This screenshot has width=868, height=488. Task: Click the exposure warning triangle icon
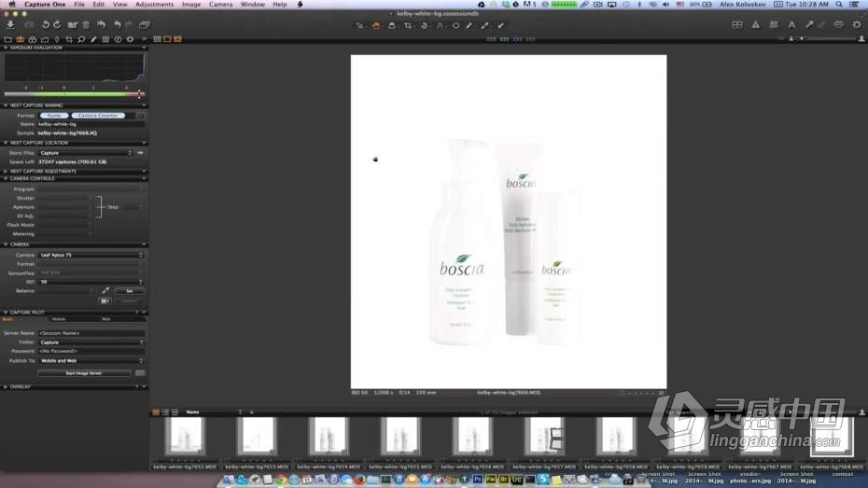coord(756,25)
